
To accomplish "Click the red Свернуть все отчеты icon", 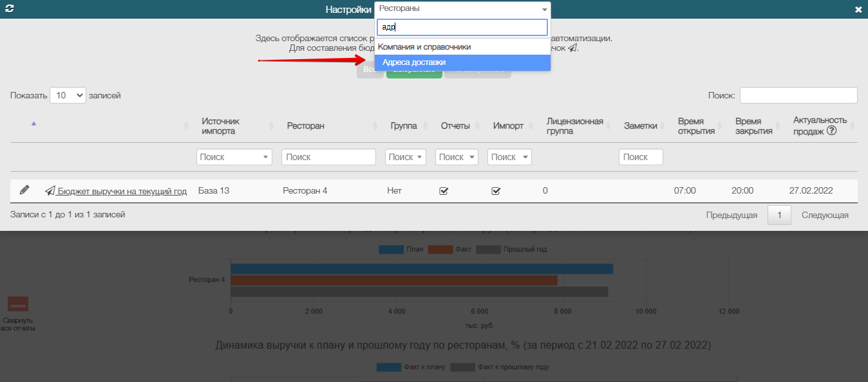I will (18, 305).
